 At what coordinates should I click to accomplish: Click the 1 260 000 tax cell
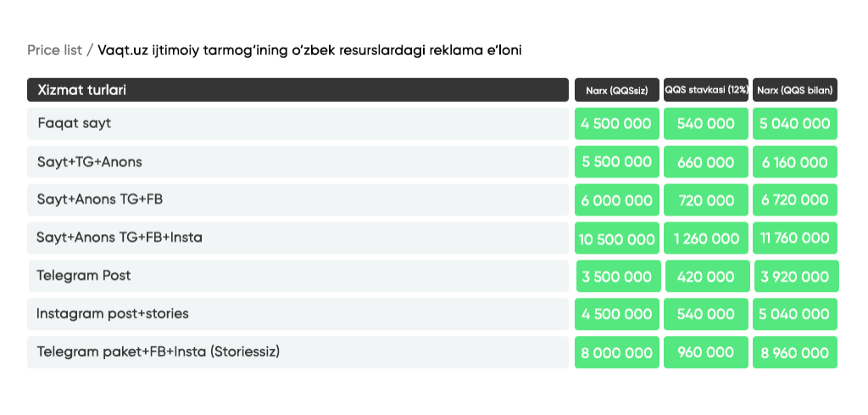(706, 238)
